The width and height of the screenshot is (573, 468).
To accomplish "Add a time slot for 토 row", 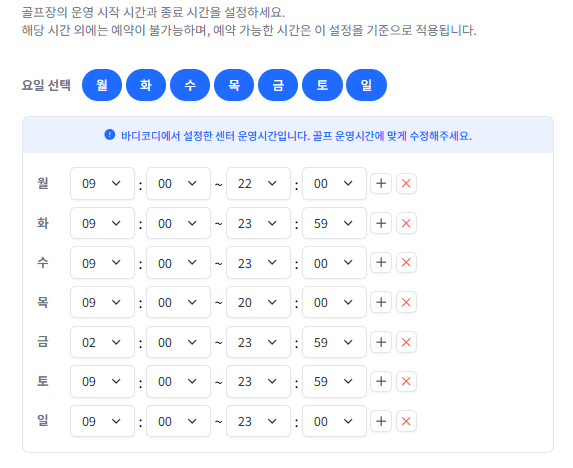I will [381, 382].
